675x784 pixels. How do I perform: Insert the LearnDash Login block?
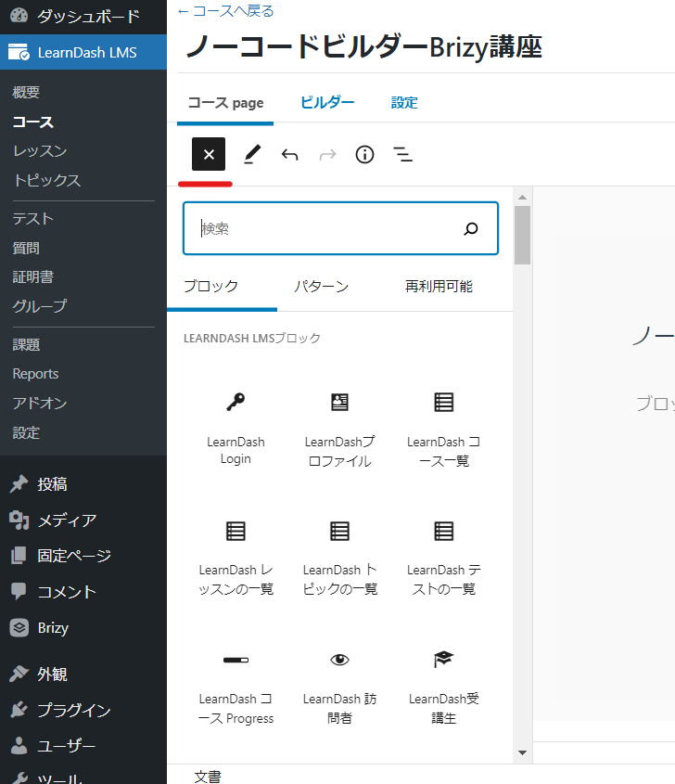tap(236, 429)
